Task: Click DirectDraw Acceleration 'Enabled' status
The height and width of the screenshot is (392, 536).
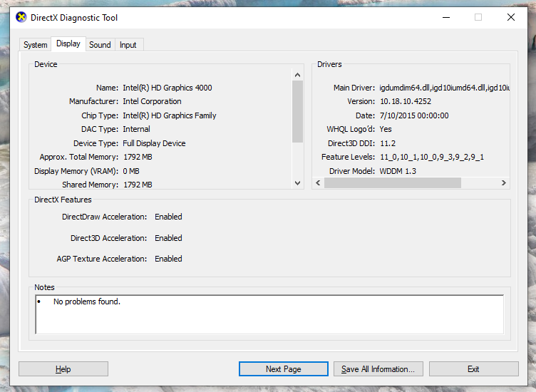Action: click(168, 217)
